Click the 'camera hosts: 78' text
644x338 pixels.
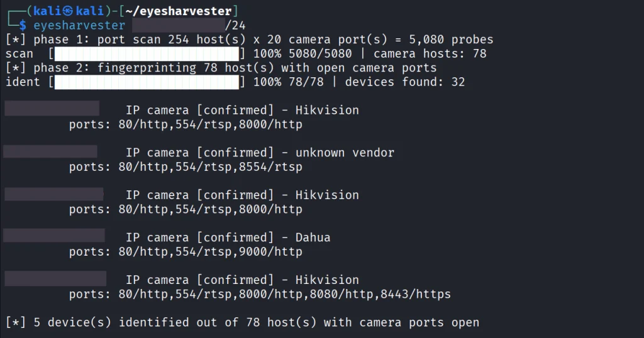(430, 54)
